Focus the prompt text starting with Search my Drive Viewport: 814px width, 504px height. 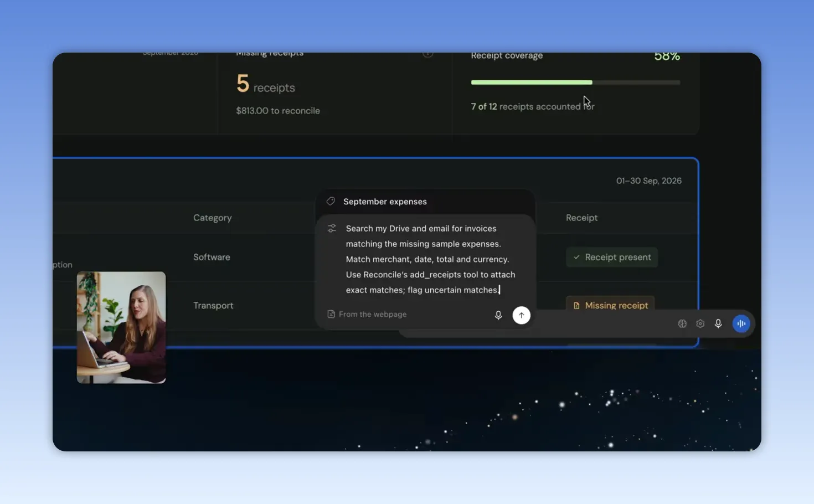click(430, 259)
